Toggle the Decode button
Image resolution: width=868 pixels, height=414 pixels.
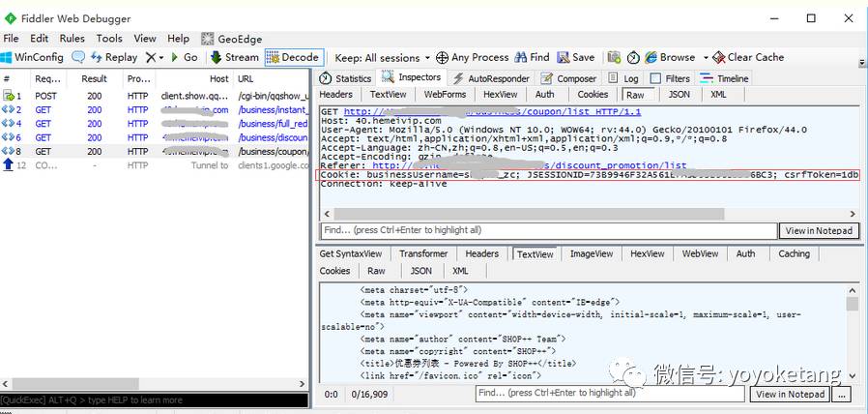pyautogui.click(x=293, y=57)
